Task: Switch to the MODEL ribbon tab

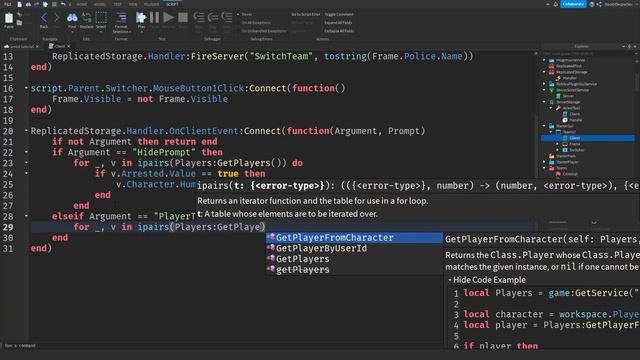Action: click(100, 4)
